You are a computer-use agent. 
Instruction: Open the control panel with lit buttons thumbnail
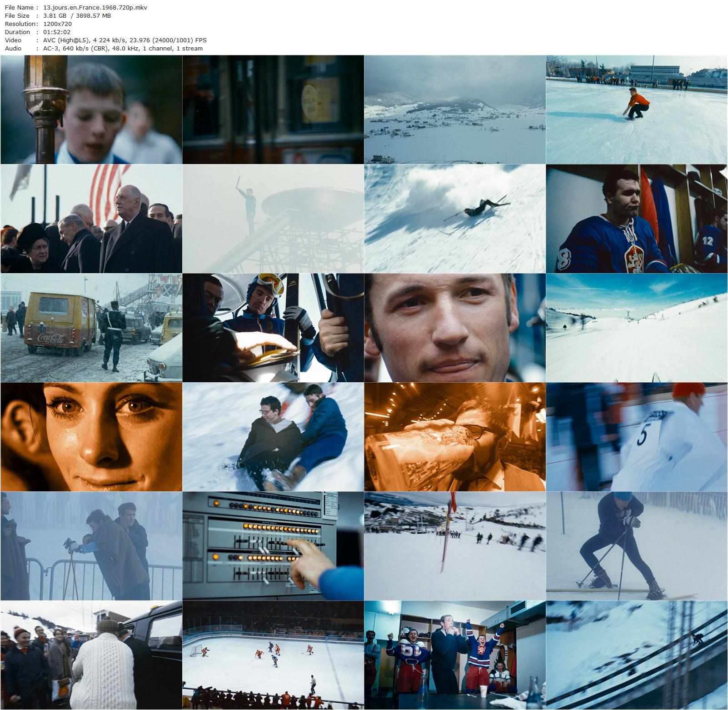pyautogui.click(x=273, y=546)
